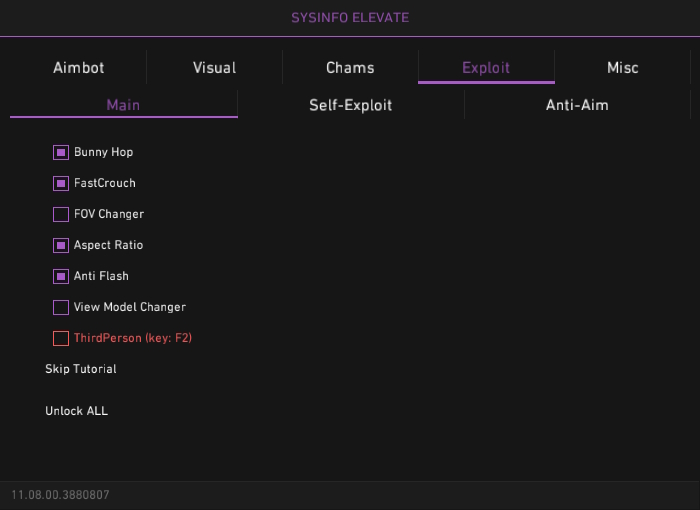Viewport: 700px width, 510px height.
Task: Enable the FOV Changer checkbox
Action: (61, 215)
